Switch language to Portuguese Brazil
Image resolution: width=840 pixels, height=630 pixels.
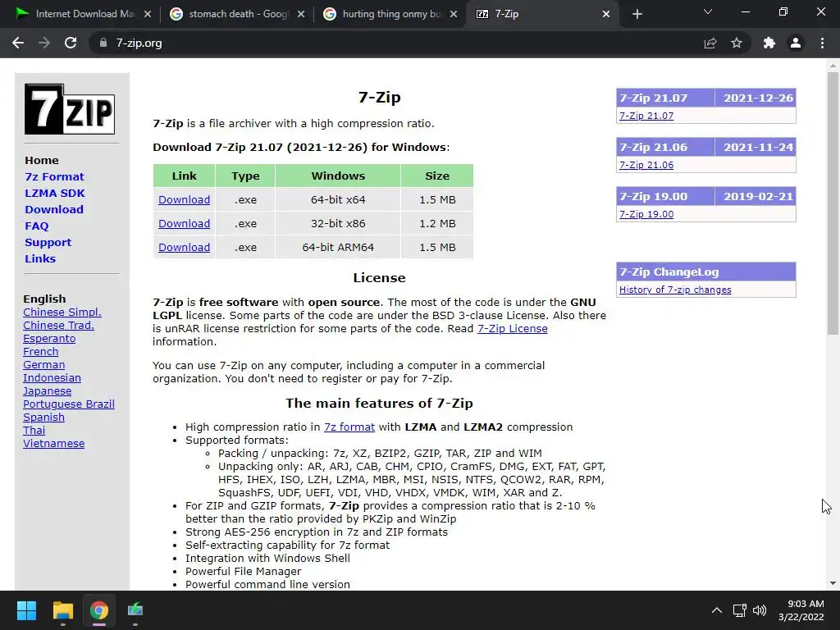tap(69, 404)
